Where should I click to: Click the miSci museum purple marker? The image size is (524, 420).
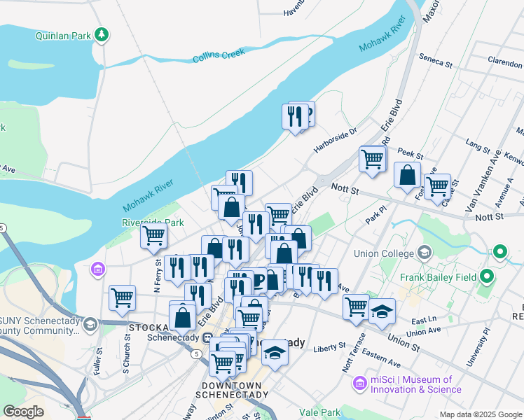[x=360, y=384]
